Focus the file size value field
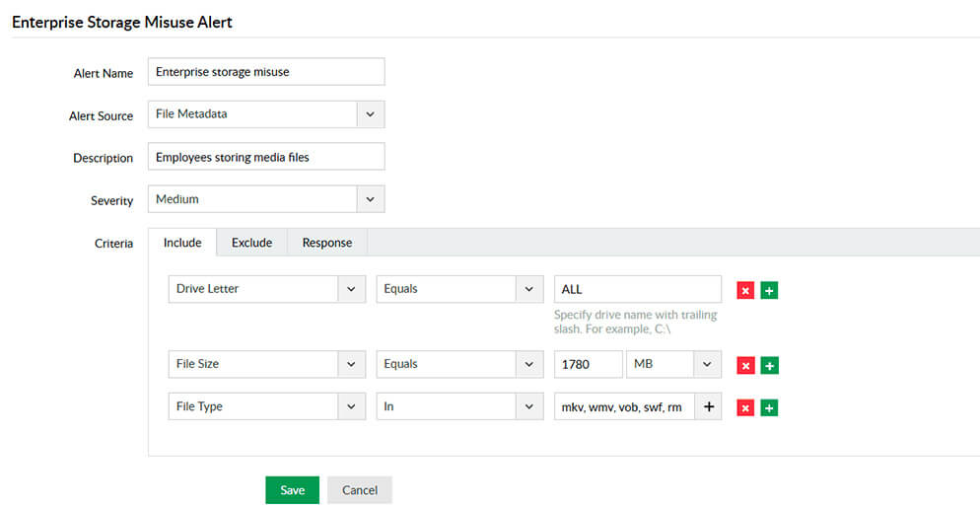This screenshot has height=509, width=980. (588, 364)
